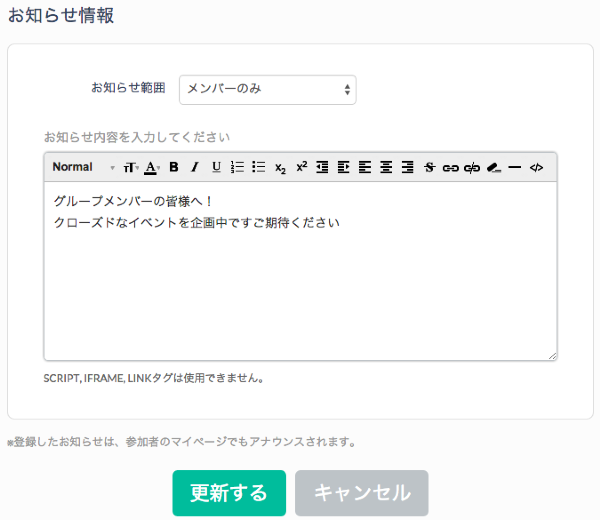This screenshot has width=600, height=520.
Task: Switch to HTML source code view
Action: pyautogui.click(x=536, y=167)
